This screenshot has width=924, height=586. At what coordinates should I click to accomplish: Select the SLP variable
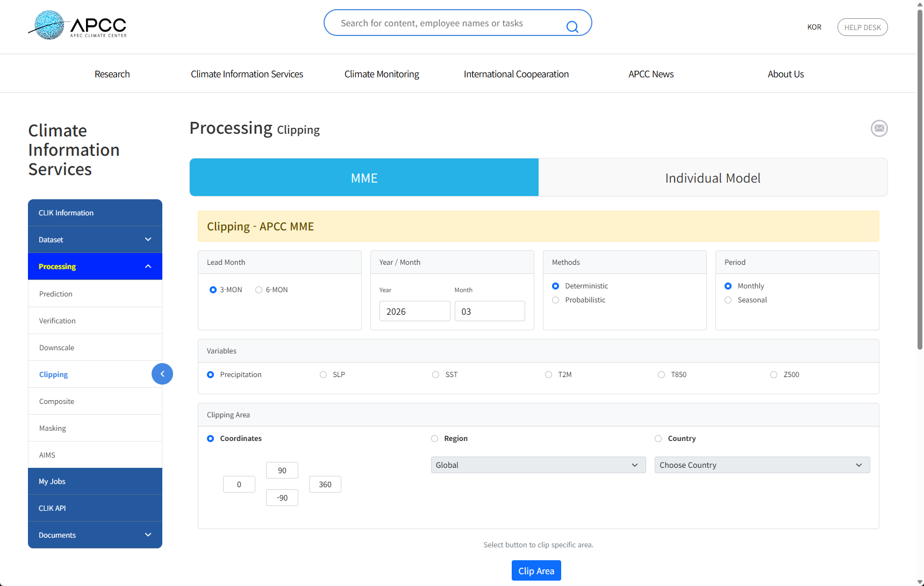[324, 375]
